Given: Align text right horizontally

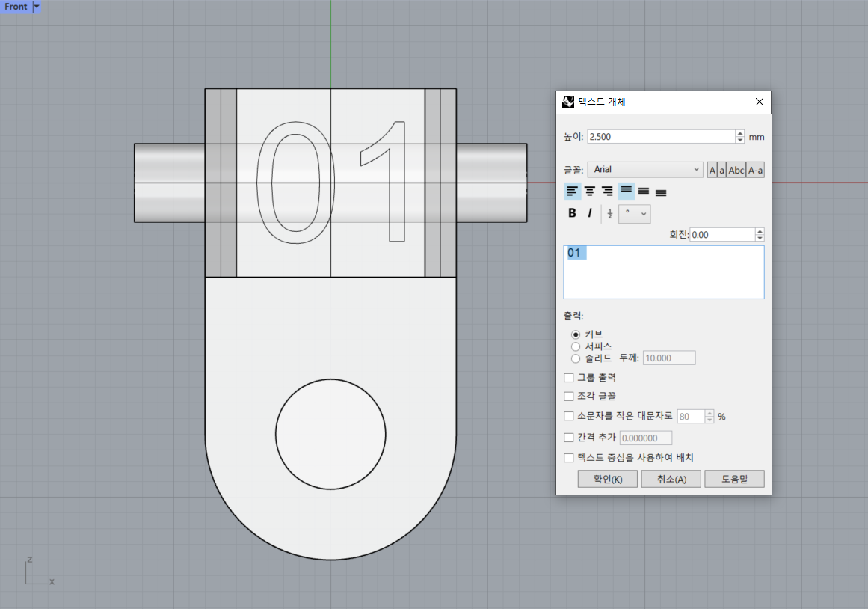Looking at the screenshot, I should (x=607, y=192).
